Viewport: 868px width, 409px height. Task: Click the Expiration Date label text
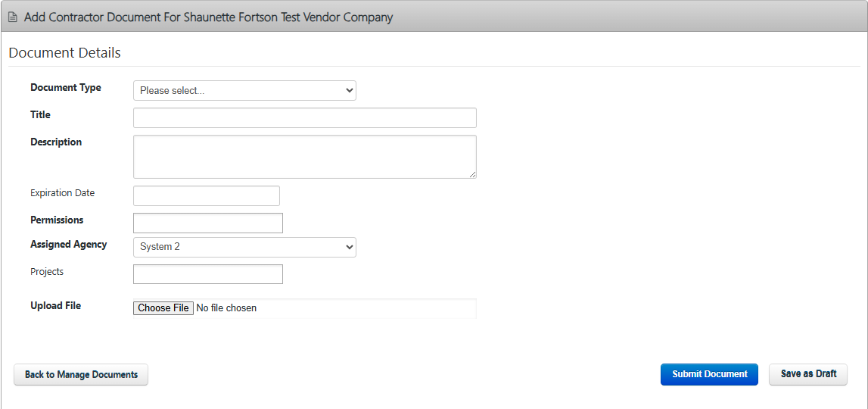click(62, 192)
